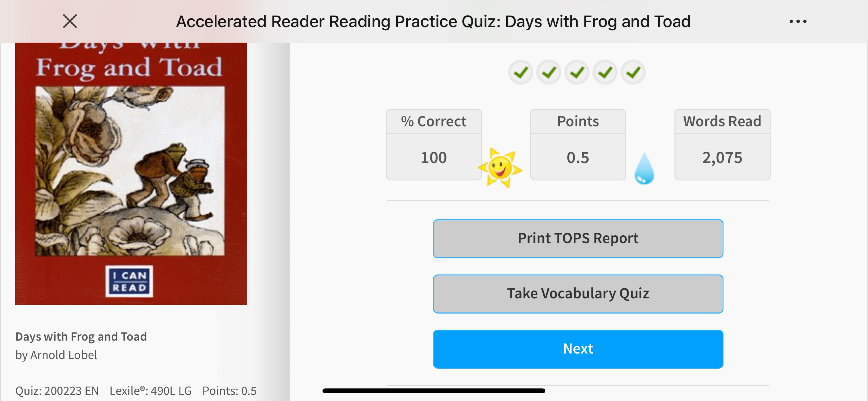
Task: Continue with the blue Next button
Action: (x=578, y=349)
